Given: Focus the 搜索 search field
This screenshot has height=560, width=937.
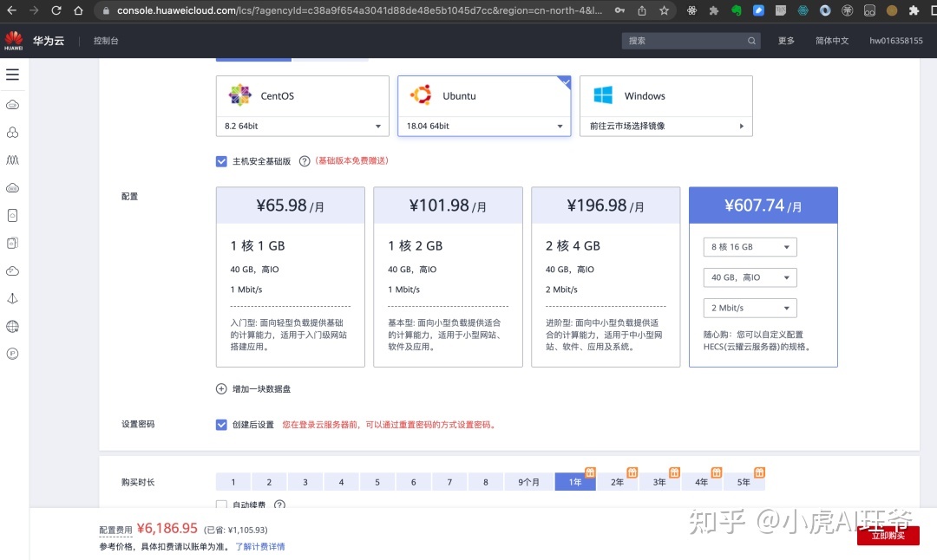Looking at the screenshot, I should tap(691, 41).
